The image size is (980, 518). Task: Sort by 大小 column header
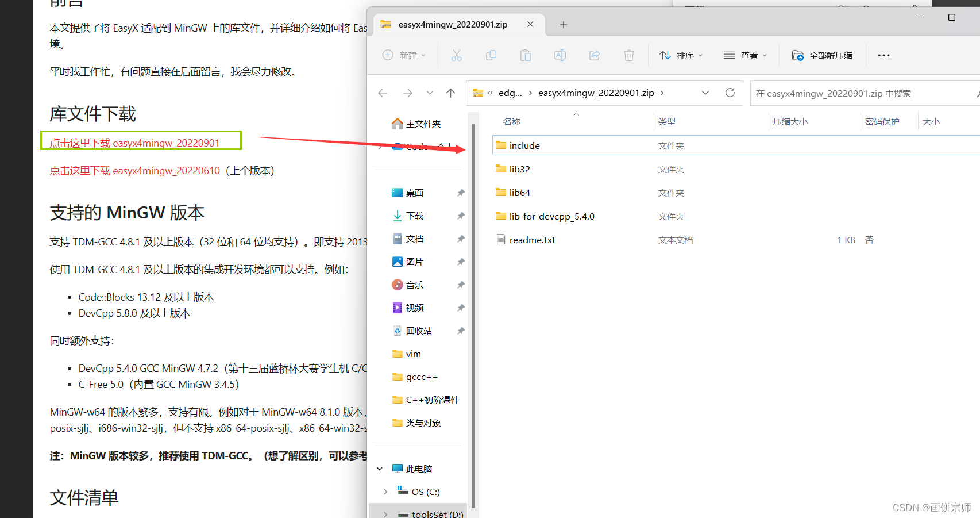coord(931,122)
